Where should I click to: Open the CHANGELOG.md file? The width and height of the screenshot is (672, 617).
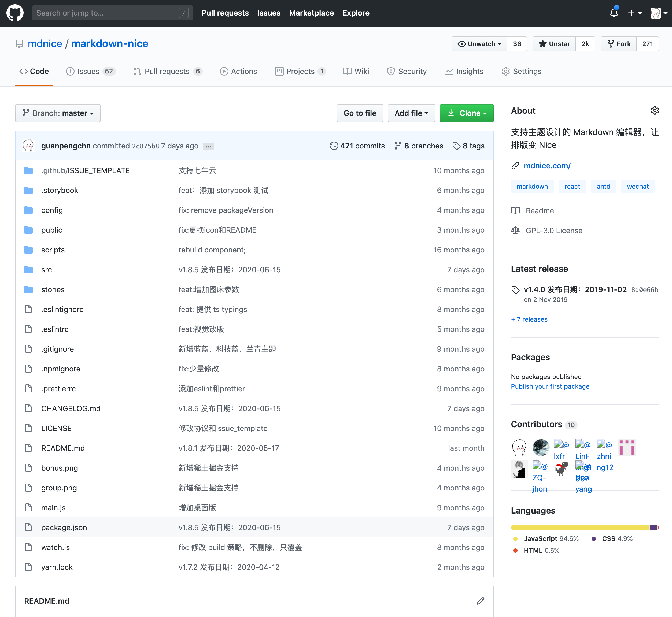pyautogui.click(x=71, y=408)
